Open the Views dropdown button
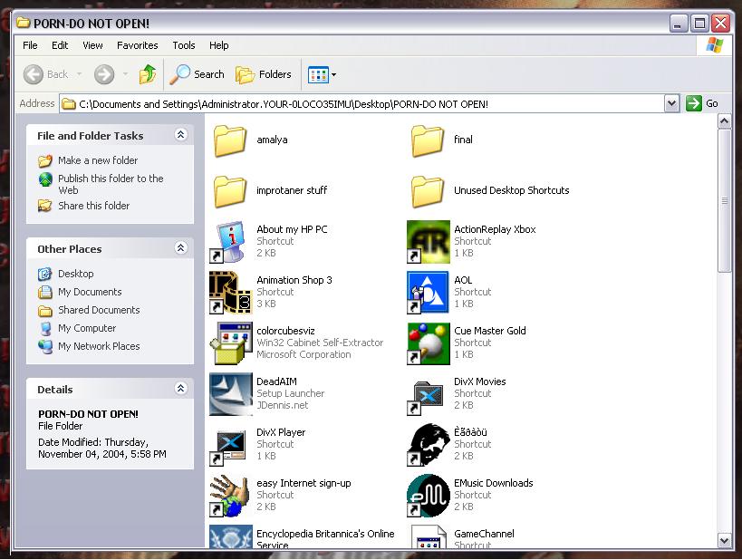 click(x=322, y=74)
